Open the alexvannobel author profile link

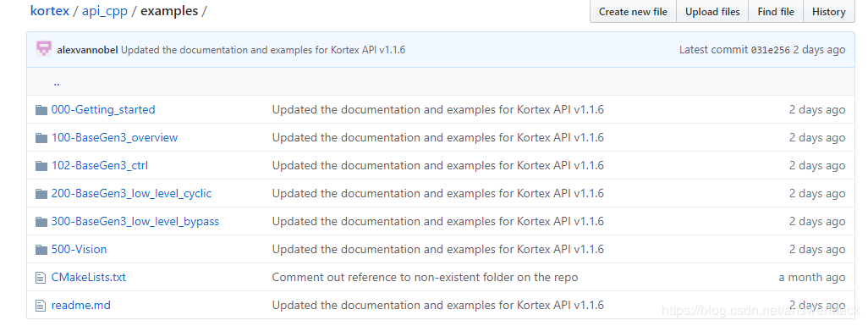[87, 50]
